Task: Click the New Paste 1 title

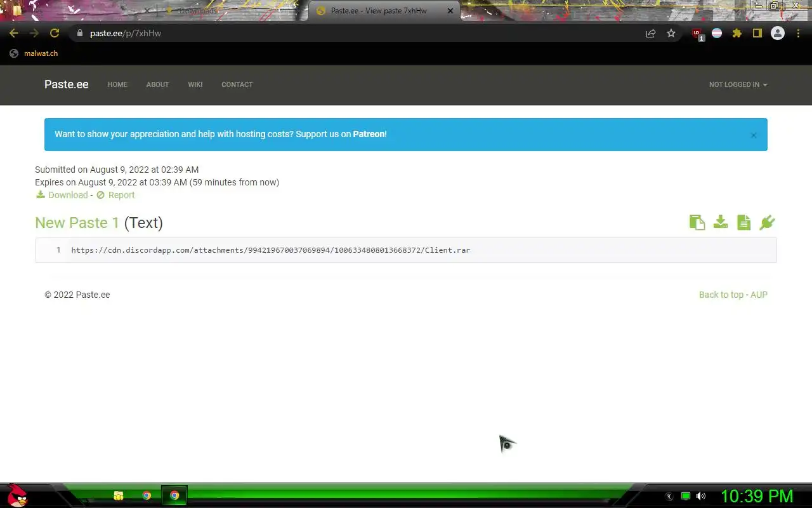Action: click(x=77, y=223)
